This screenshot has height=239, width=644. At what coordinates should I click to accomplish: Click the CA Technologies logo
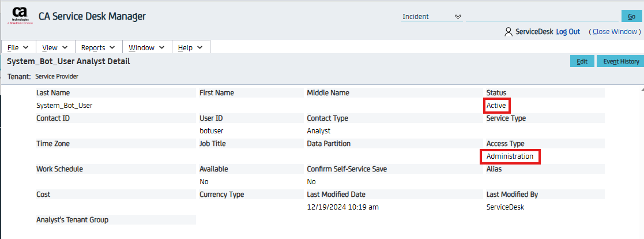tap(20, 16)
